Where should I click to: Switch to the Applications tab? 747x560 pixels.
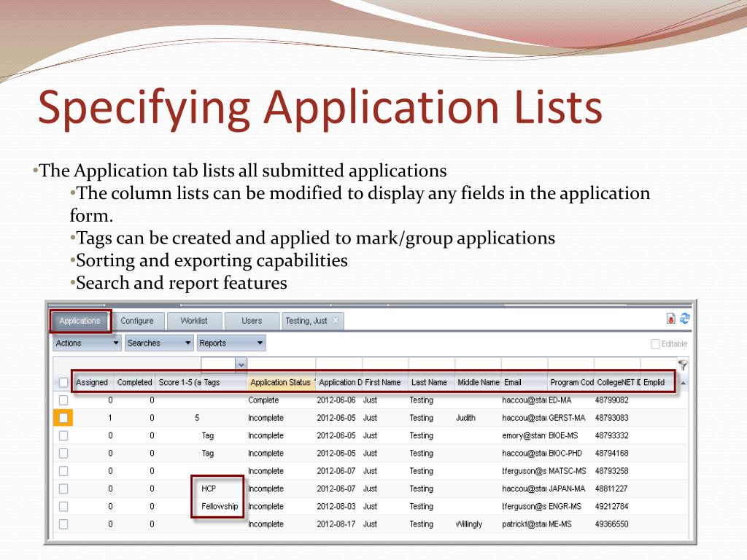point(80,321)
